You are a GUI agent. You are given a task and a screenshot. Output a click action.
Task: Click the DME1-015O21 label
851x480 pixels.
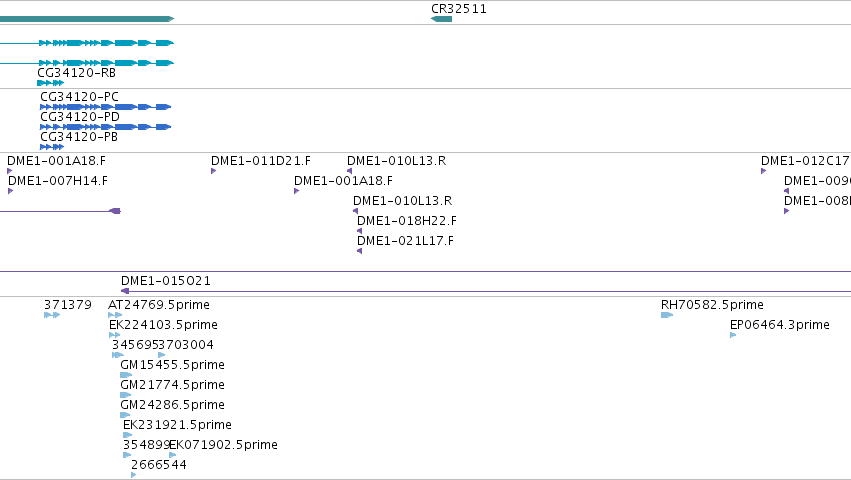click(166, 281)
